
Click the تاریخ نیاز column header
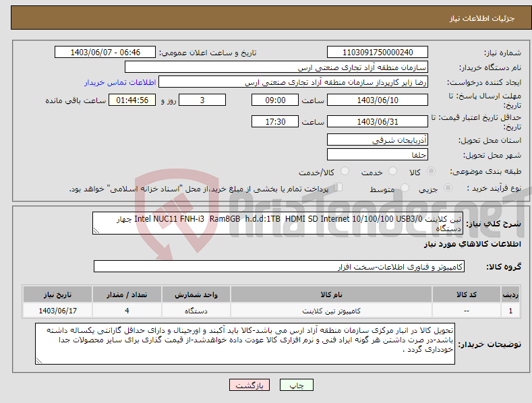pos(58,294)
